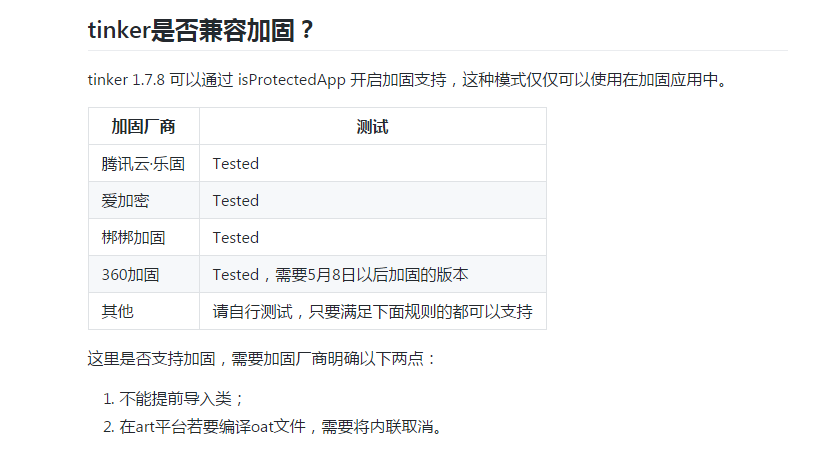The image size is (819, 454).
Task: Click the Tested cell beside 爱加密
Action: [x=372, y=201]
